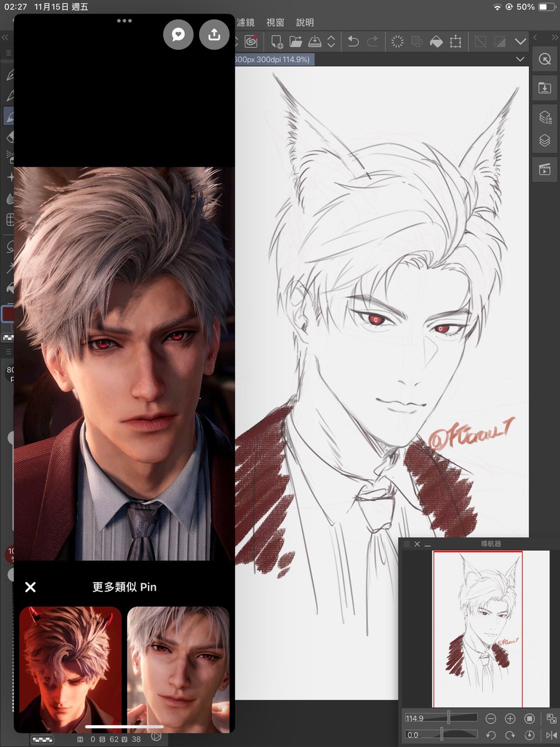The width and height of the screenshot is (560, 747).
Task: Select the canvas tab showing 300dpi 114.9%
Action: pos(274,59)
